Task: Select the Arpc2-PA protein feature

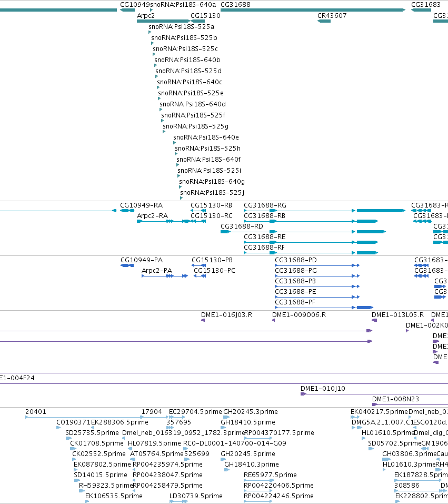Action: point(165,276)
